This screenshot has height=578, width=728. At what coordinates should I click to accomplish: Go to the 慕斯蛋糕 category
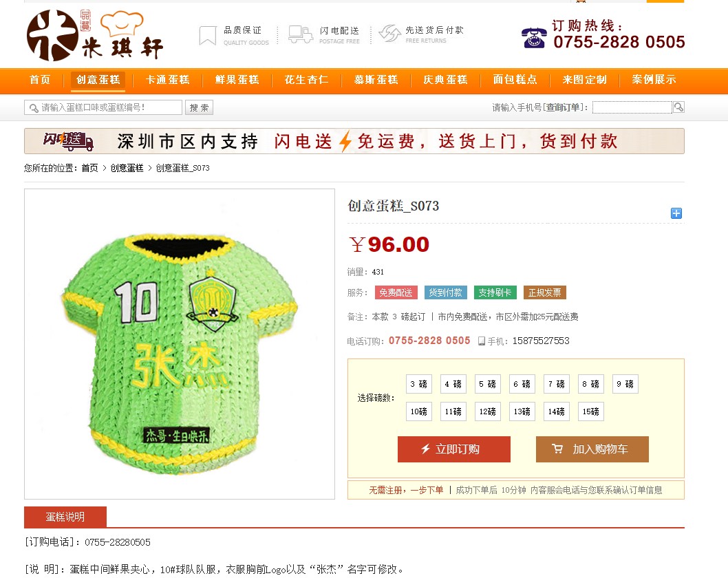[x=376, y=80]
